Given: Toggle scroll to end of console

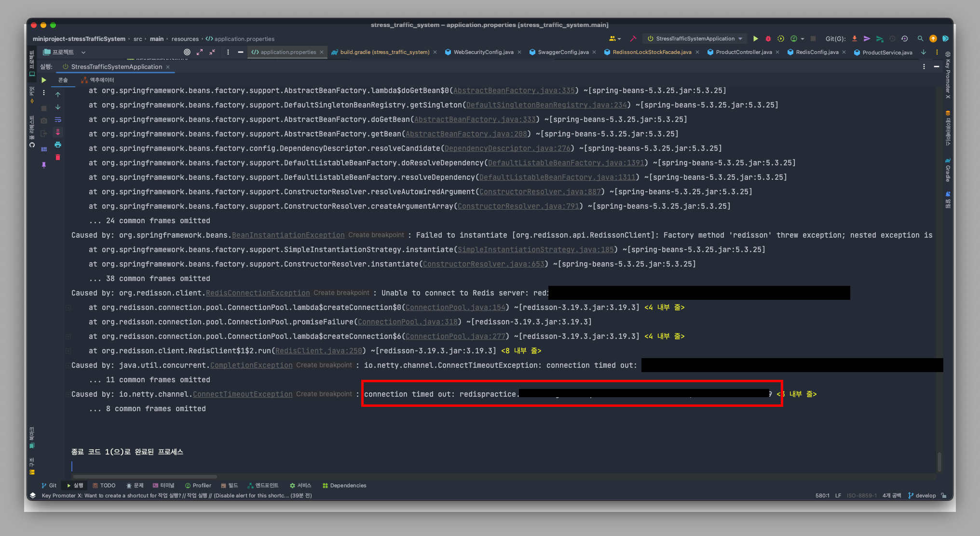Looking at the screenshot, I should tap(58, 132).
